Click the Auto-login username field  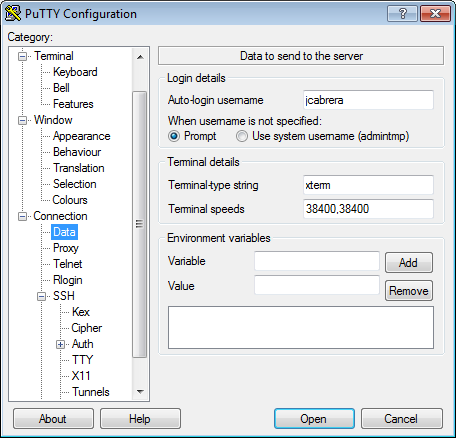[368, 100]
